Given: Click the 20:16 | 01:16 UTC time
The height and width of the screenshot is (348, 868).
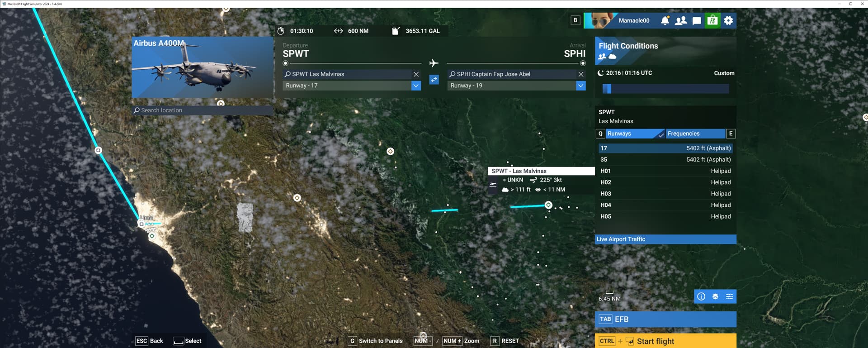Looking at the screenshot, I should click(x=629, y=73).
